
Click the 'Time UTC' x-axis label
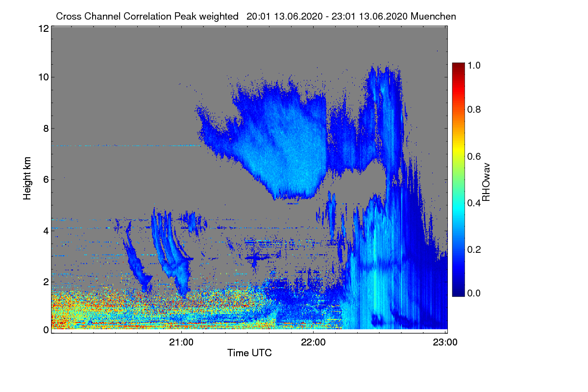[249, 353]
